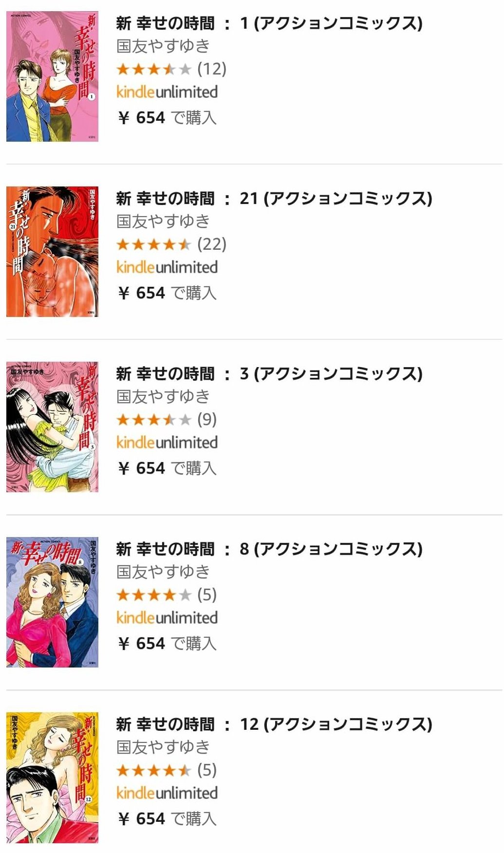504x853 pixels.
Task: Open title link for 新 幸せの時間 : 3
Action: [x=269, y=373]
